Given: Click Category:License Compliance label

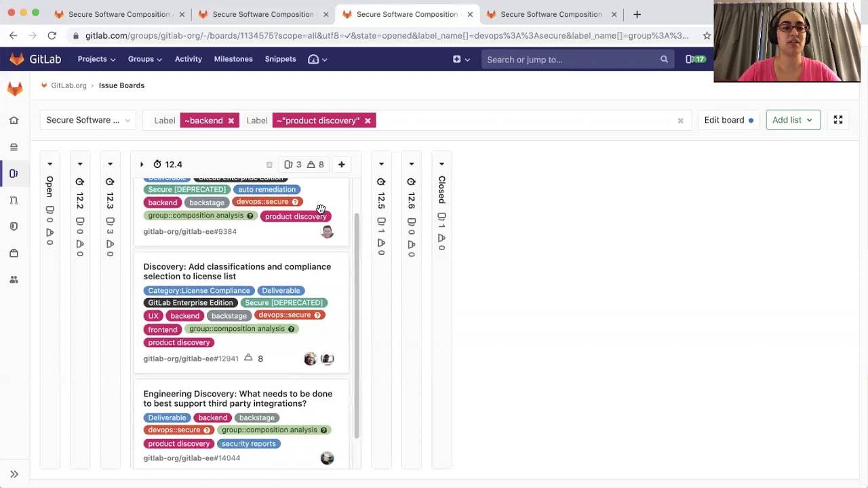Looking at the screenshot, I should coord(199,290).
